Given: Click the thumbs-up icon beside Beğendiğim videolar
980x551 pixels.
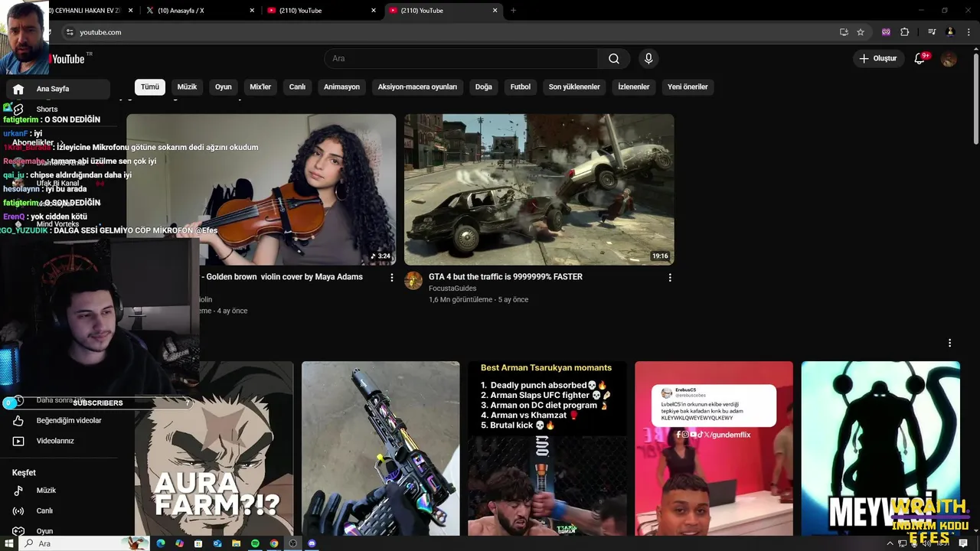Looking at the screenshot, I should (x=18, y=421).
